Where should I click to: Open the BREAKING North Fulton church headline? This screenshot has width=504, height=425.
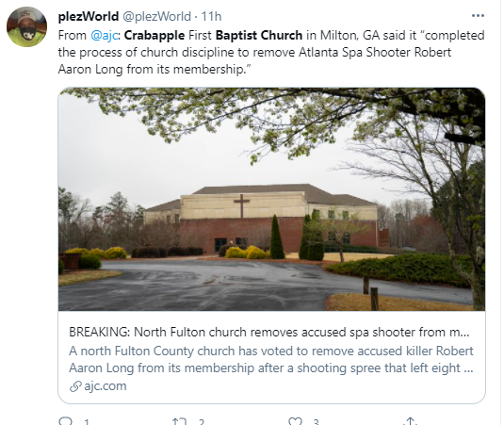tap(269, 332)
